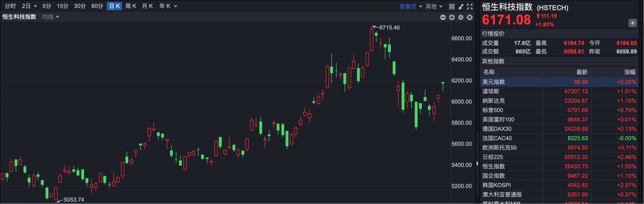644x204 pixels.
Task: Expand the 其他 dropdown menu
Action: 434,6
